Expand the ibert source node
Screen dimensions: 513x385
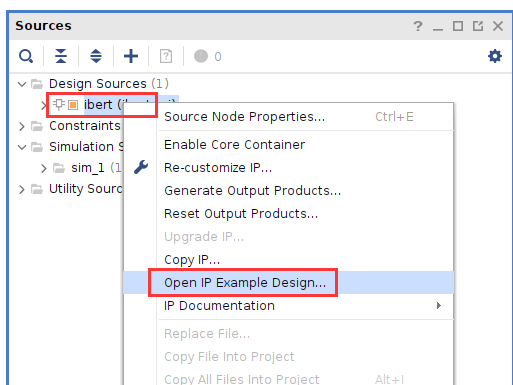tap(44, 105)
